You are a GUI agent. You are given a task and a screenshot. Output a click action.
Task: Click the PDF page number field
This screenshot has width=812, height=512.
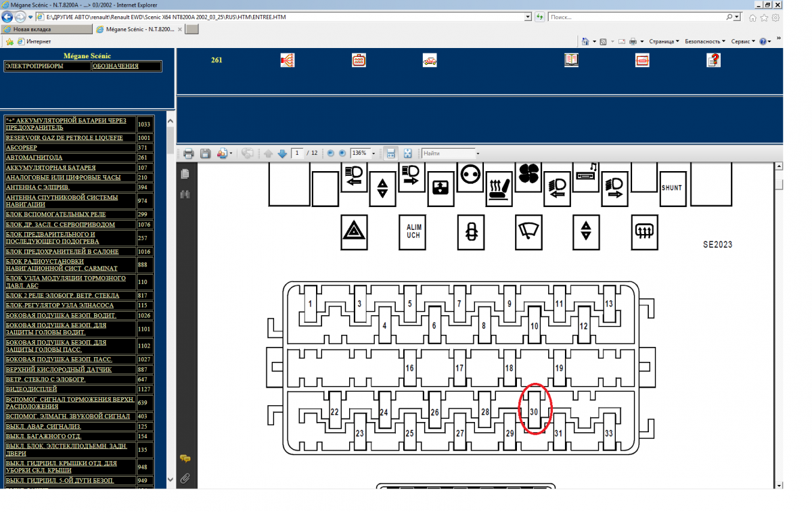point(297,154)
